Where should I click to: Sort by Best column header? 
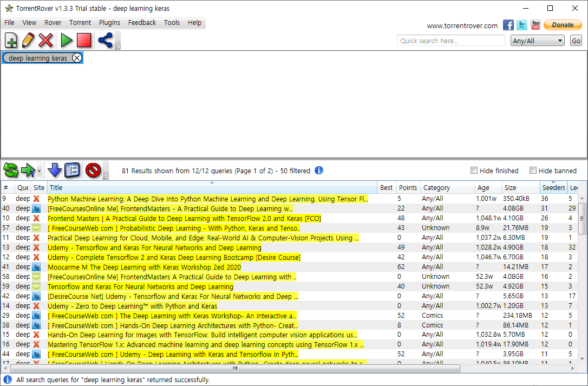(387, 187)
